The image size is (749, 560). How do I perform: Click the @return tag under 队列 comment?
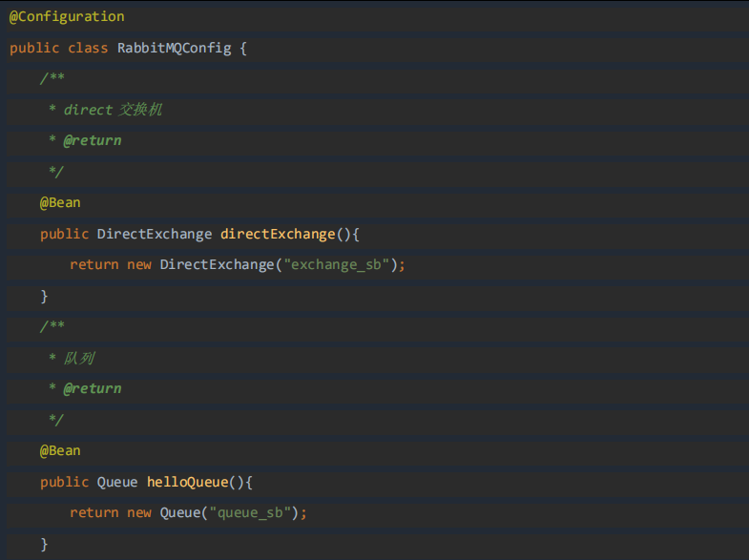[x=93, y=388]
